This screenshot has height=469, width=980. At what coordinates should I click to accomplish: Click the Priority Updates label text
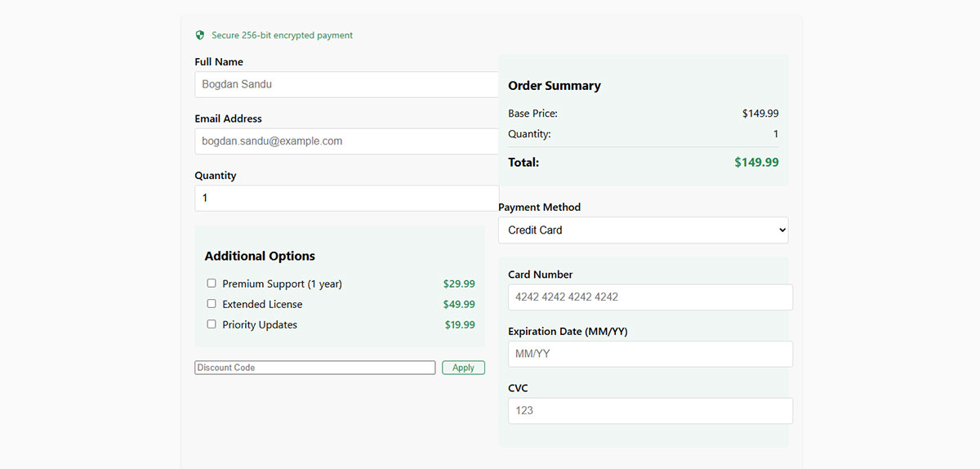click(260, 324)
